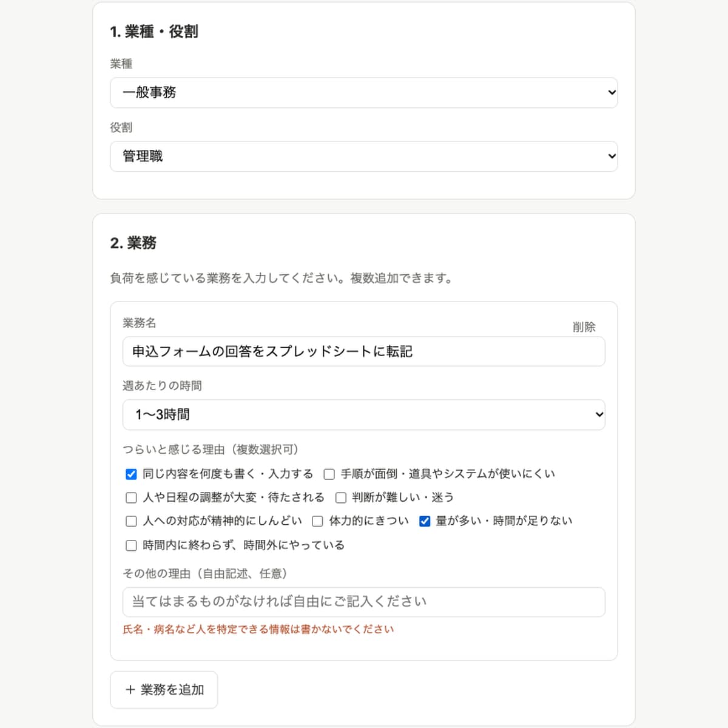
Task: Click the 2. 業務 section heading
Action: [133, 243]
